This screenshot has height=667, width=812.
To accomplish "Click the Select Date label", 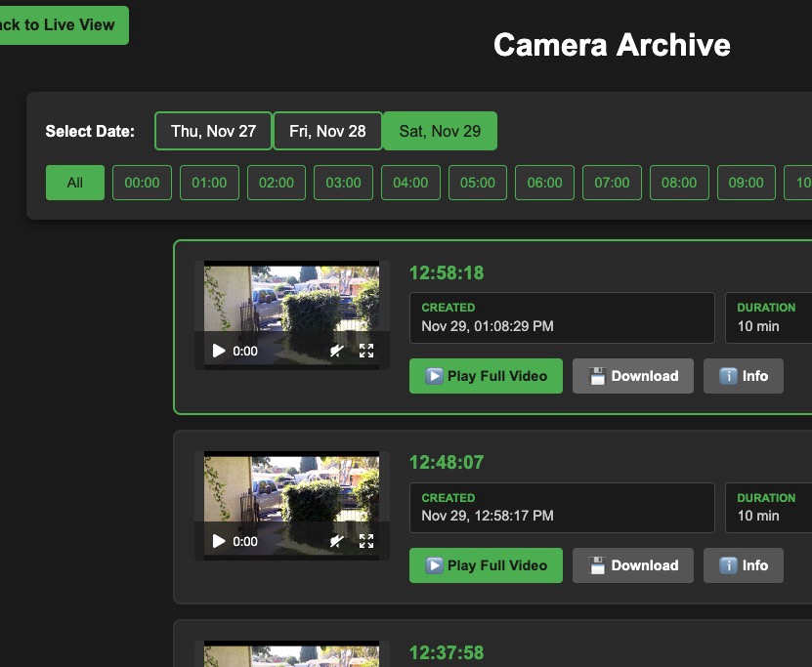I will coord(90,131).
